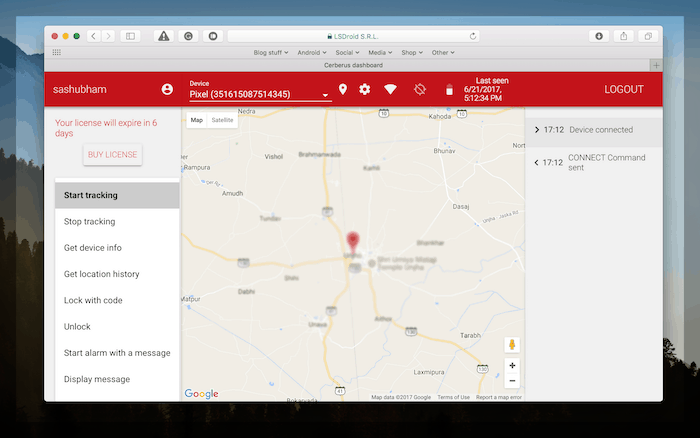Click the user account icon beside sashubham
Viewport: 700px width, 438px height.
click(167, 89)
